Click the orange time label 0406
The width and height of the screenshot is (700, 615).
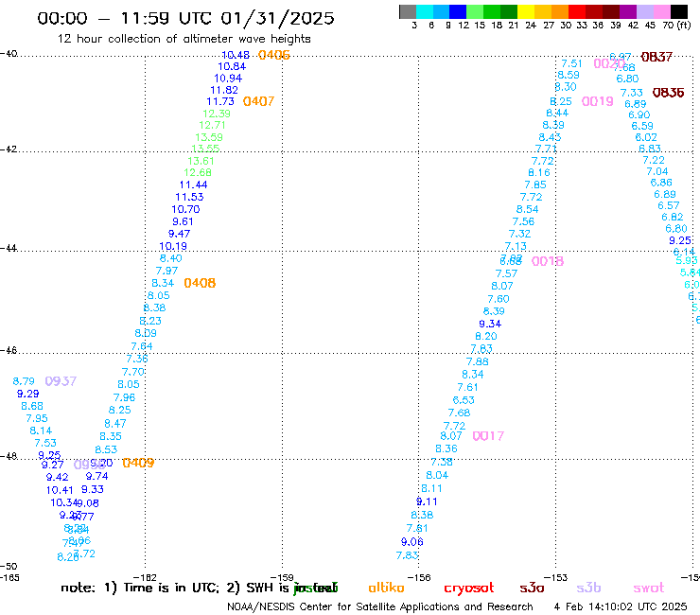coord(274,55)
